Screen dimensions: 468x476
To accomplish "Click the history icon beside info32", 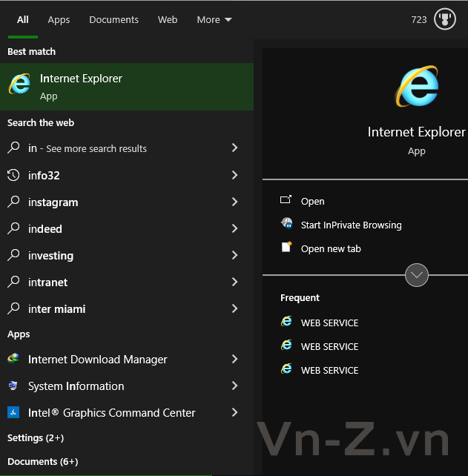I will (x=13, y=175).
